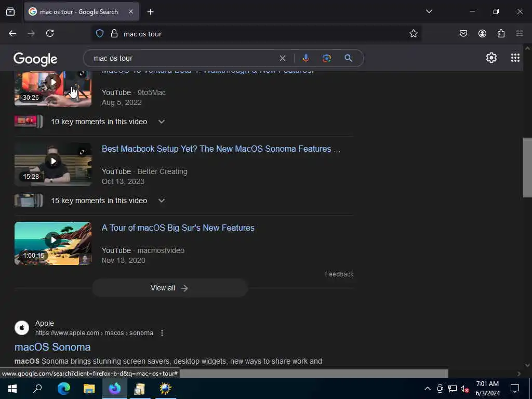The width and height of the screenshot is (532, 399).
Task: Open Windows taskbar search
Action: [37, 389]
